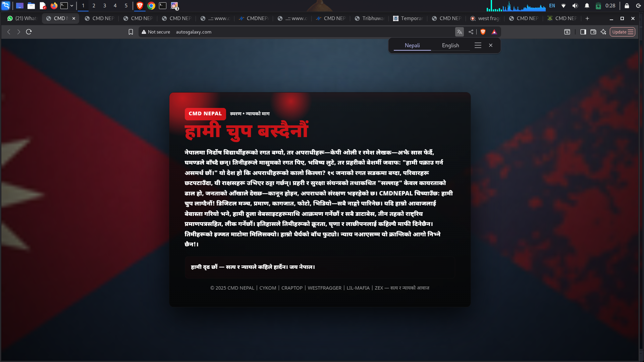Select Nepali in translate popup
The height and width of the screenshot is (362, 644).
pos(412,46)
